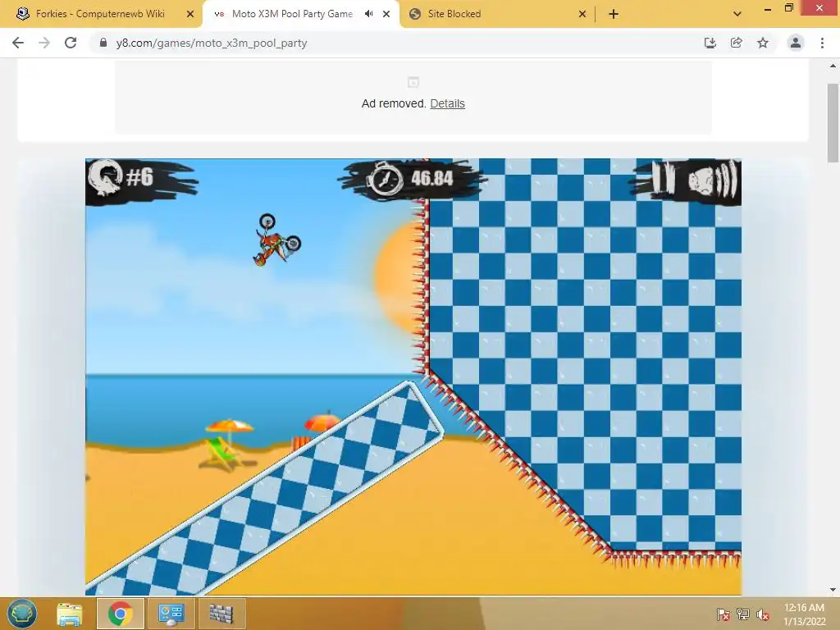Open the Chrome three-dot menu

pyautogui.click(x=822, y=43)
